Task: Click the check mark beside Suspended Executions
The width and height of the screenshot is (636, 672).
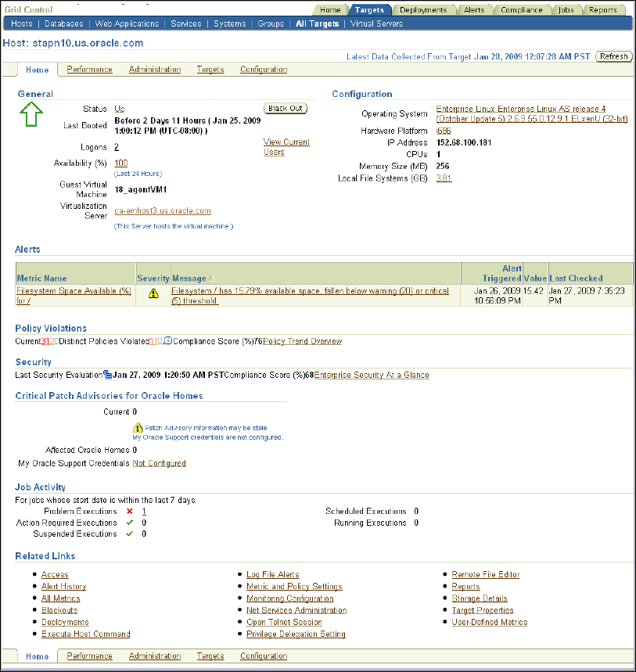Action: point(129,534)
